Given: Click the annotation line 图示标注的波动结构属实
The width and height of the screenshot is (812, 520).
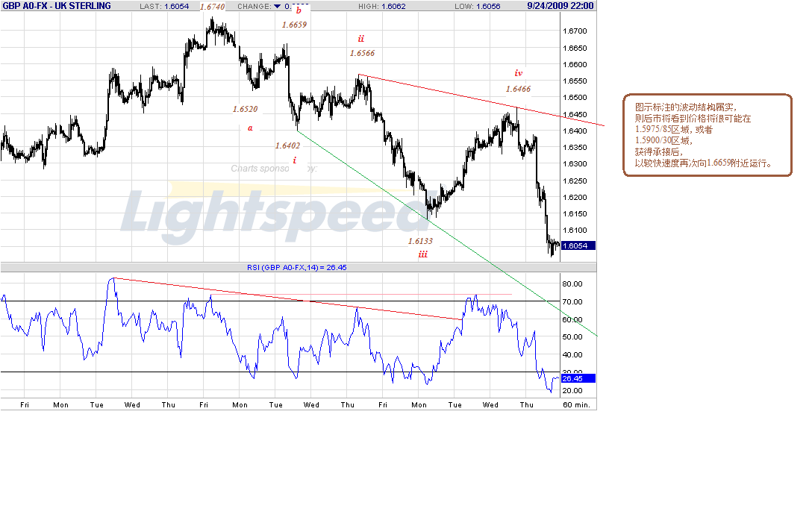Looking at the screenshot, I should tap(686, 107).
